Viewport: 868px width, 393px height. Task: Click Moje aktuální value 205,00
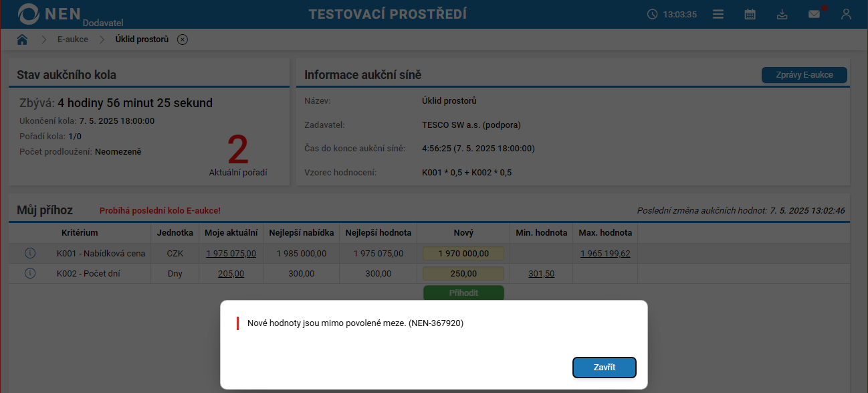pyautogui.click(x=231, y=274)
